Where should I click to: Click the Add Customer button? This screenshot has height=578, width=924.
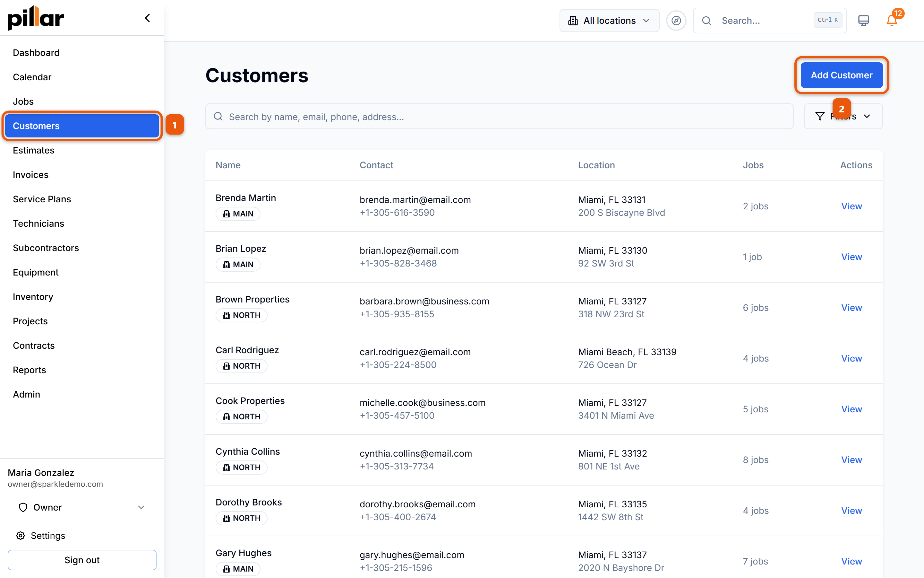pyautogui.click(x=842, y=75)
